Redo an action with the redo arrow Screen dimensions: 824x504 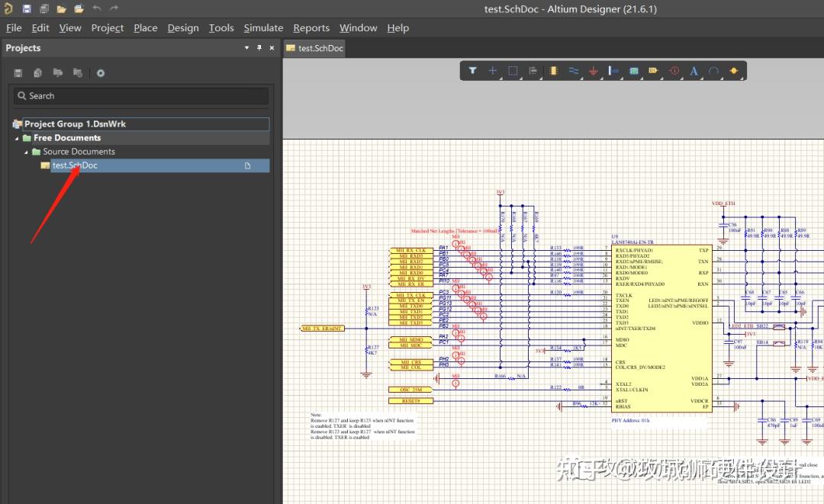tap(114, 8)
